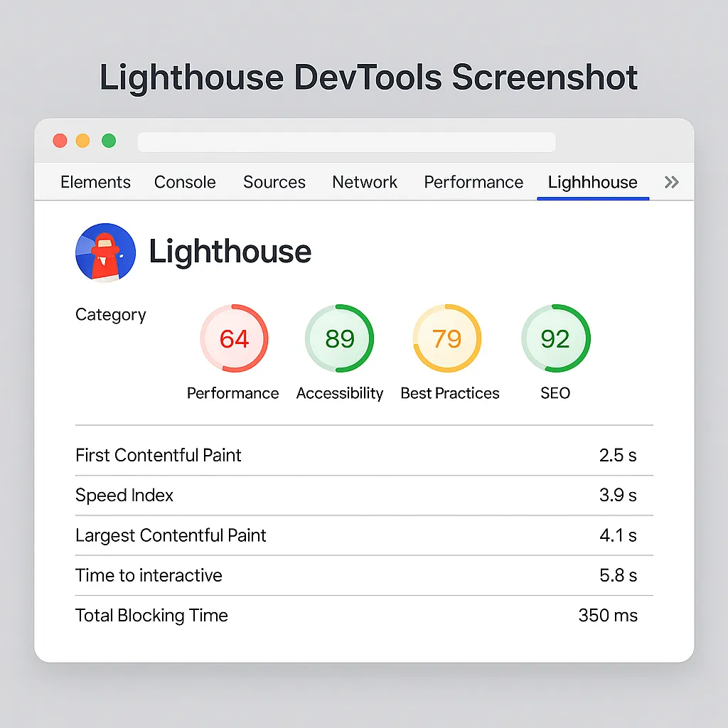
Task: Open the Performance score gauge 64
Action: (x=234, y=338)
